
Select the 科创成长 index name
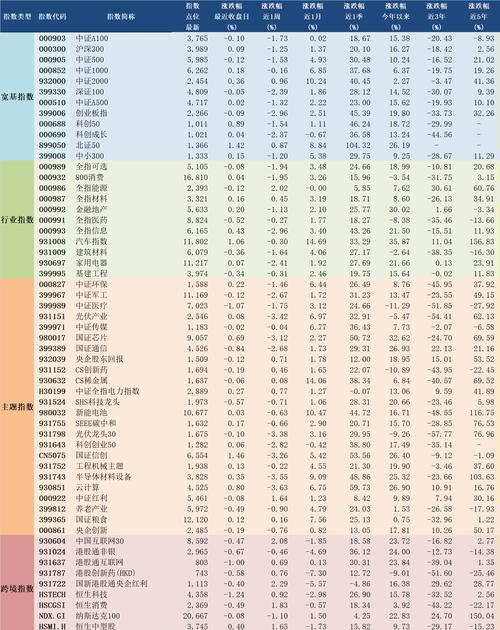pos(92,135)
